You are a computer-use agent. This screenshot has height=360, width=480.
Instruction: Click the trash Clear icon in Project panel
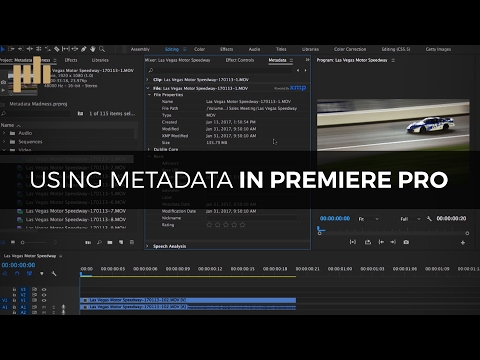click(x=132, y=242)
